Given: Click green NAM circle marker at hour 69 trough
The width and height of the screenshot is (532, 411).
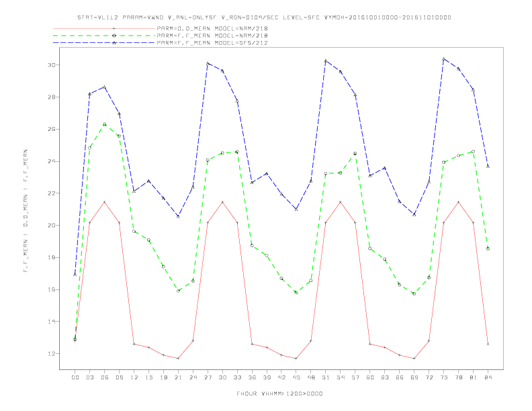Looking at the screenshot, I should pos(414,293).
